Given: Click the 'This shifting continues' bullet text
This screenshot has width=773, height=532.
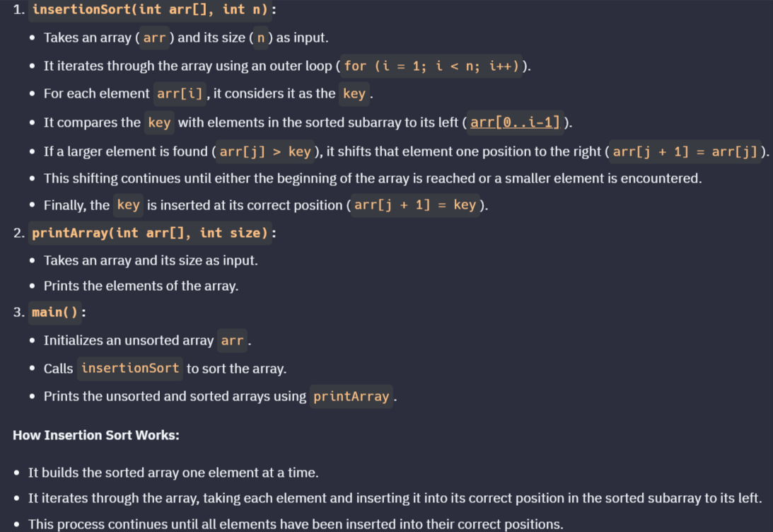Looking at the screenshot, I should click(373, 178).
